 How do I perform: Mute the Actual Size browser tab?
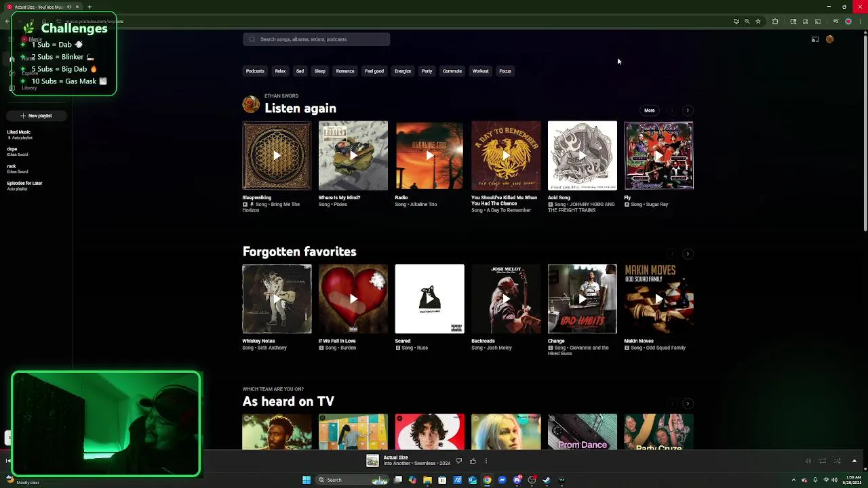coord(68,7)
